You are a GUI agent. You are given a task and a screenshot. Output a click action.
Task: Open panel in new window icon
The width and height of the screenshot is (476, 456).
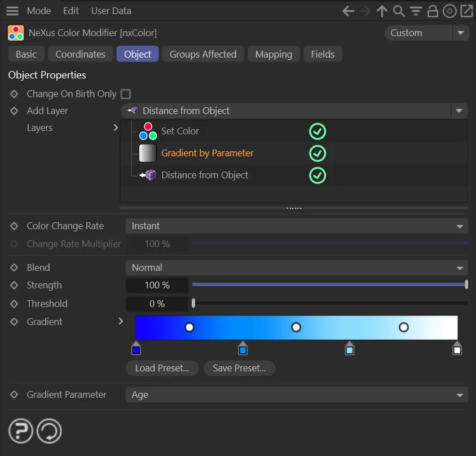click(466, 11)
